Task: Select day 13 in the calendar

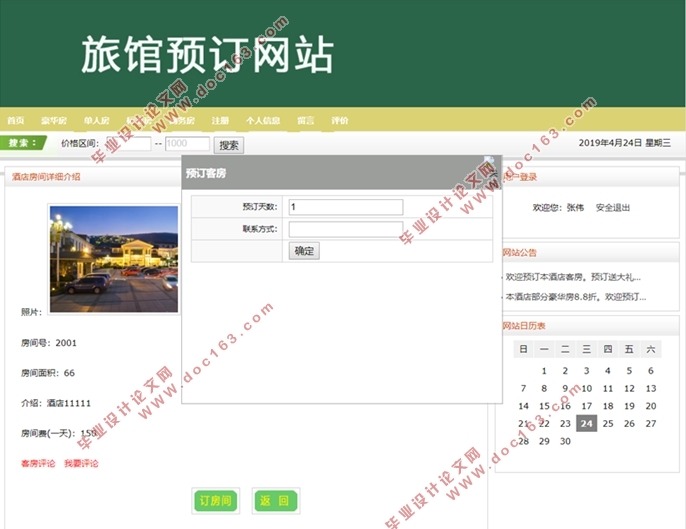Action: pyautogui.click(x=651, y=389)
